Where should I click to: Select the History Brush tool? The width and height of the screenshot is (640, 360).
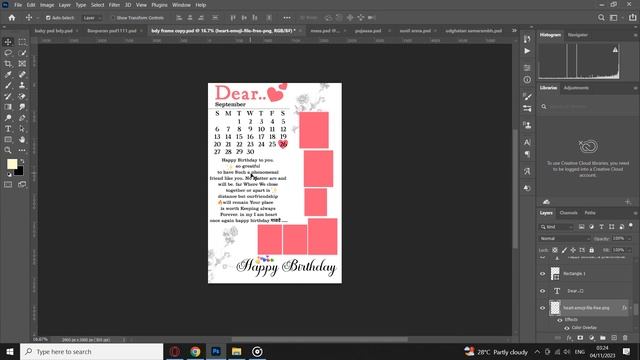8,96
